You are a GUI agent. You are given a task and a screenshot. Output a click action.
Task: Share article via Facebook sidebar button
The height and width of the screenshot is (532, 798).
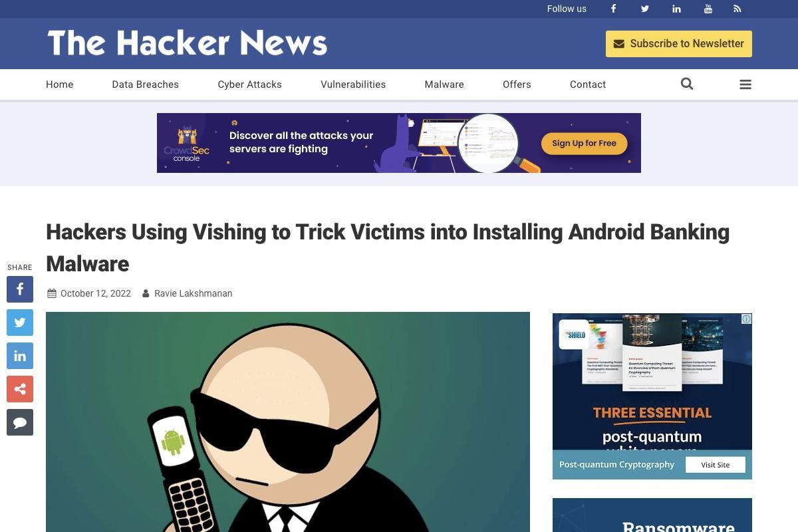pos(20,289)
